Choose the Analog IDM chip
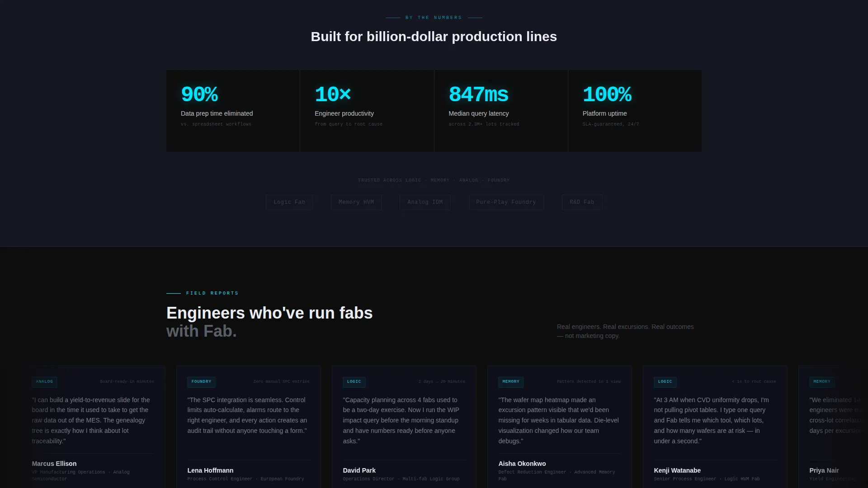This screenshot has height=488, width=868. (425, 202)
